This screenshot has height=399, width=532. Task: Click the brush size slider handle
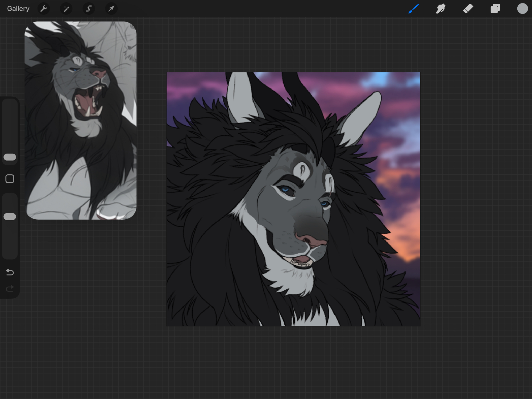pos(10,157)
